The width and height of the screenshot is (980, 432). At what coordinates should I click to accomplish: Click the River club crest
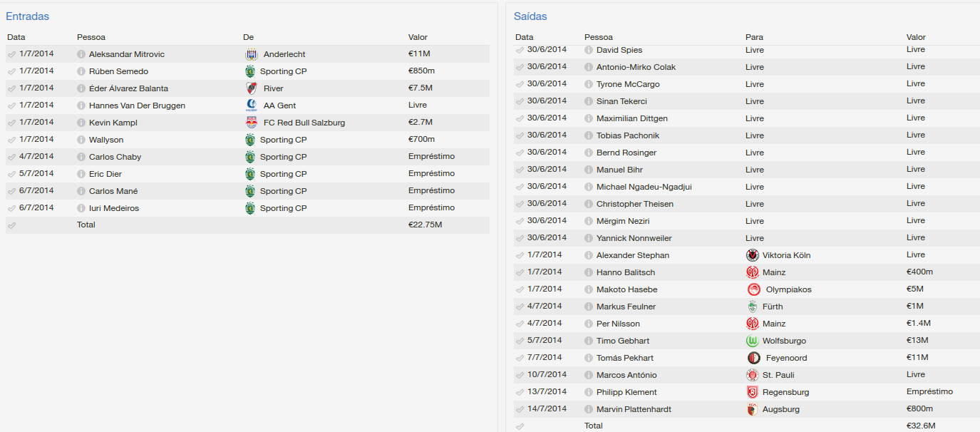pos(251,88)
